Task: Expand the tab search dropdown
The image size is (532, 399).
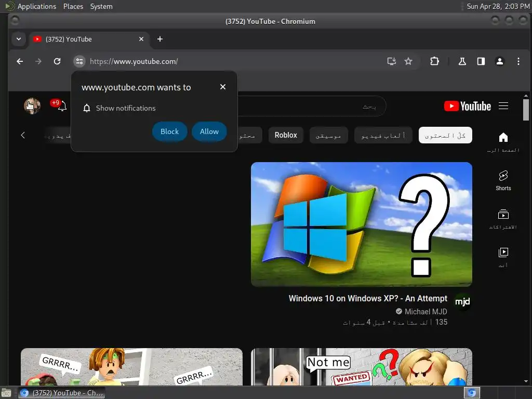Action: (x=19, y=39)
